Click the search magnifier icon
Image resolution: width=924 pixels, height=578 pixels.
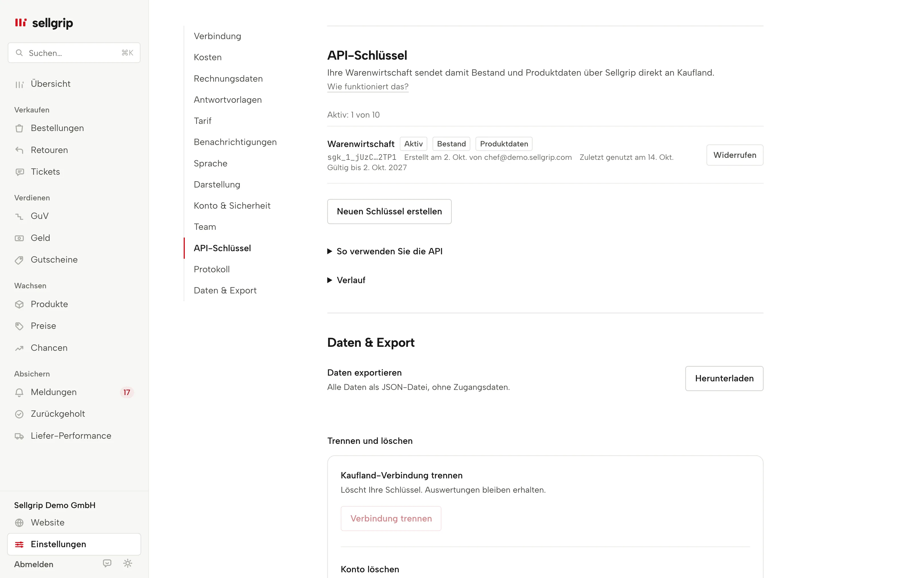19,53
